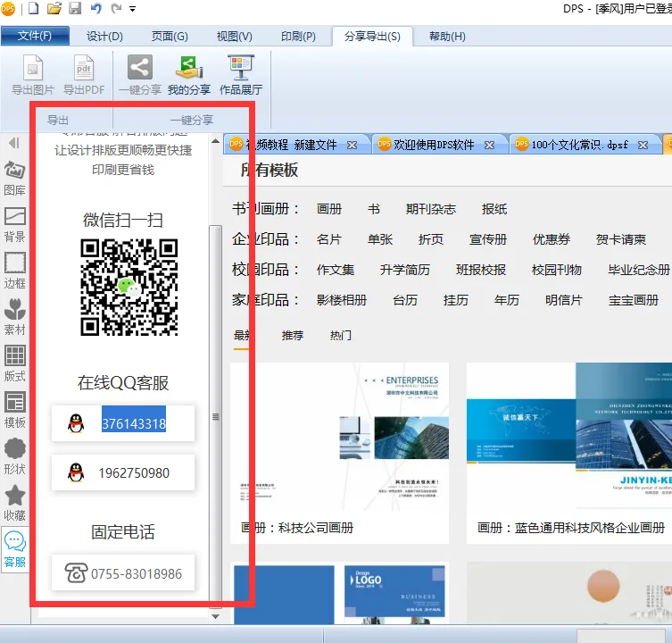Click the 导出PDF export icon
672x643 pixels.
point(84,69)
